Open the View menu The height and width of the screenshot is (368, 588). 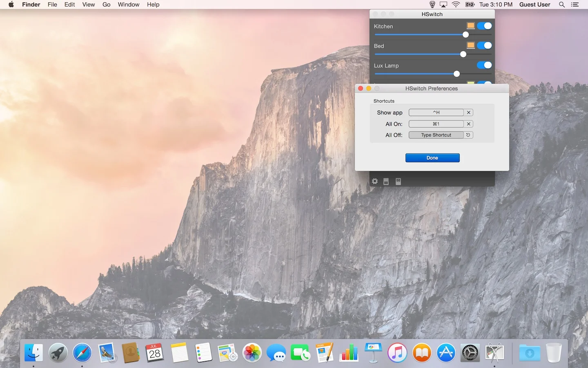(x=89, y=4)
